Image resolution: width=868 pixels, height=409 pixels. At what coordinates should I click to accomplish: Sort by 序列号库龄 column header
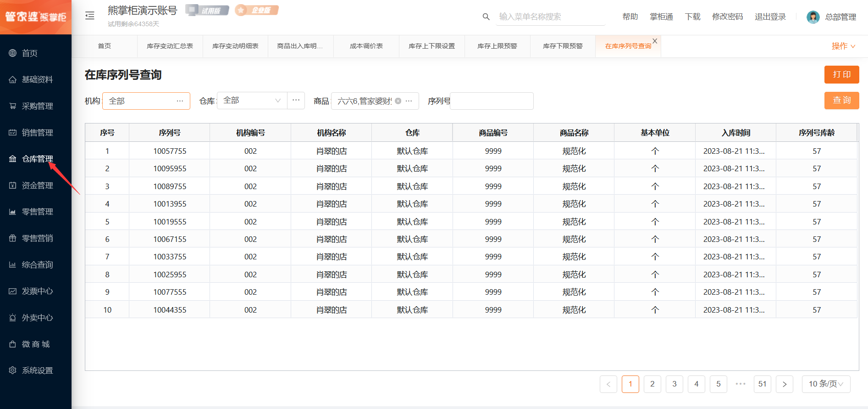[x=817, y=133]
